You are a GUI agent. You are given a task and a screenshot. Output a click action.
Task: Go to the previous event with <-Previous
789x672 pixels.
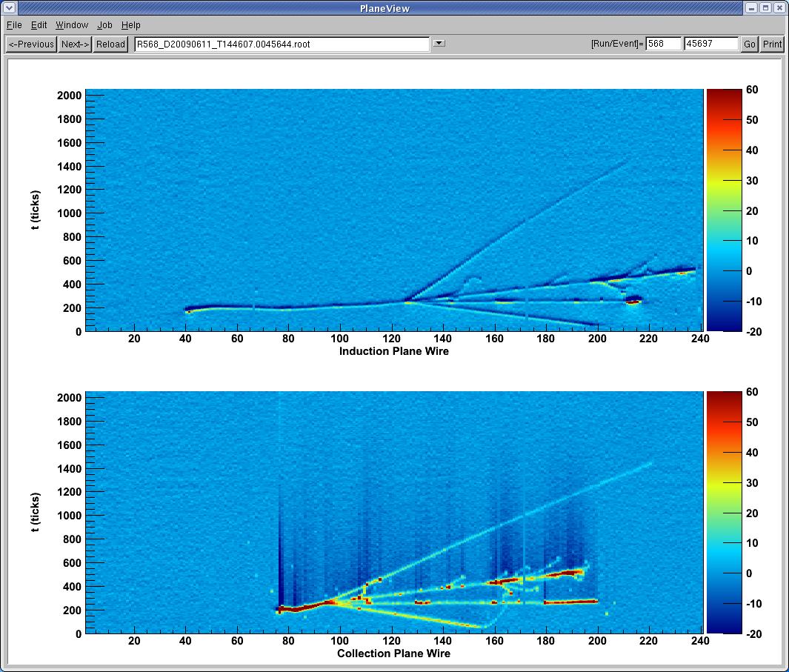[x=31, y=44]
